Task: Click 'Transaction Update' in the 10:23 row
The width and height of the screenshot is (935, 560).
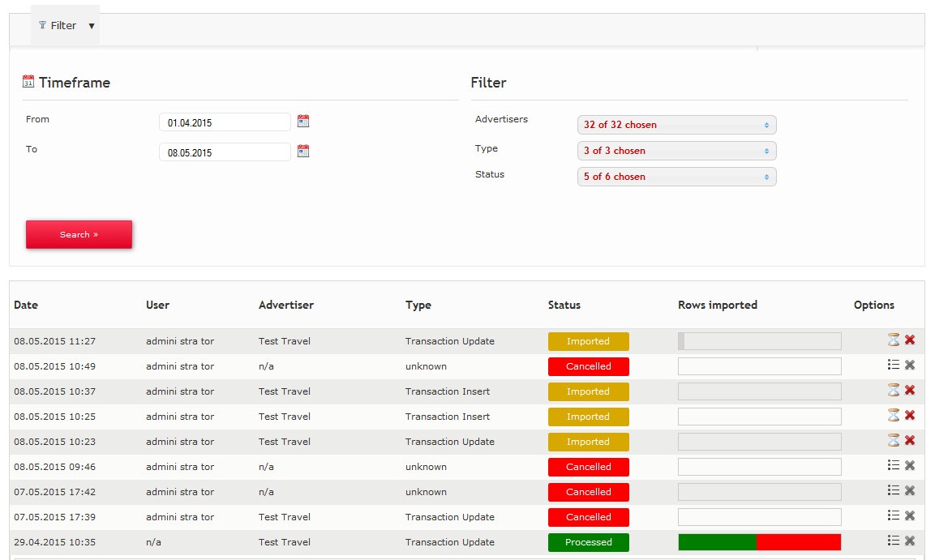Action: pos(450,442)
